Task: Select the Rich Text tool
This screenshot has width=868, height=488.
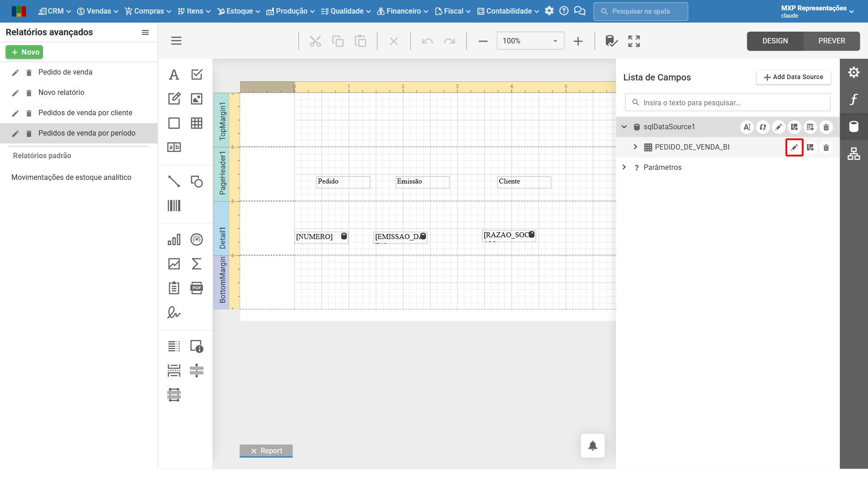Action: (174, 99)
